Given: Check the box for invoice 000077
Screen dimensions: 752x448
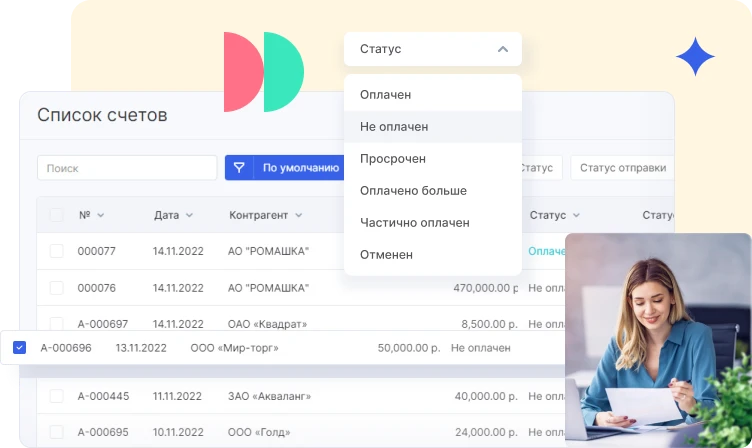Looking at the screenshot, I should point(56,251).
